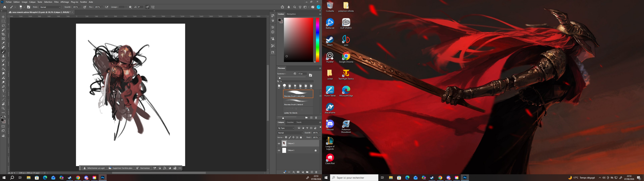Viewport: 644px width, 181px height.
Task: Select the Move tool in toolbar
Action: coord(3,17)
